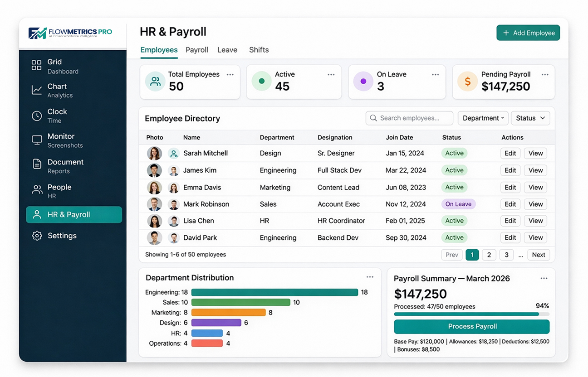Open the Settings gear in the sidebar
588x377 pixels.
coord(37,236)
